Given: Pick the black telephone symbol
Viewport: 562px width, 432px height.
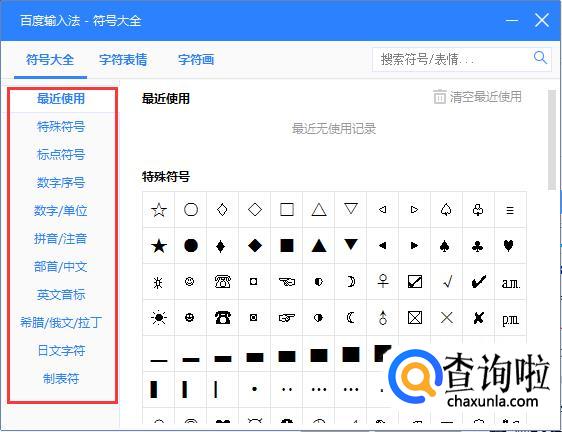Looking at the screenshot, I should (x=223, y=318).
